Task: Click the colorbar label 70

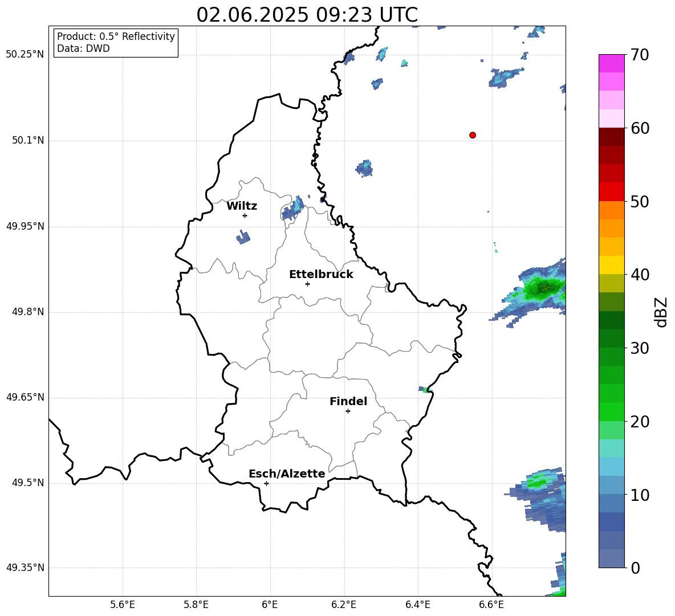Action: [640, 55]
